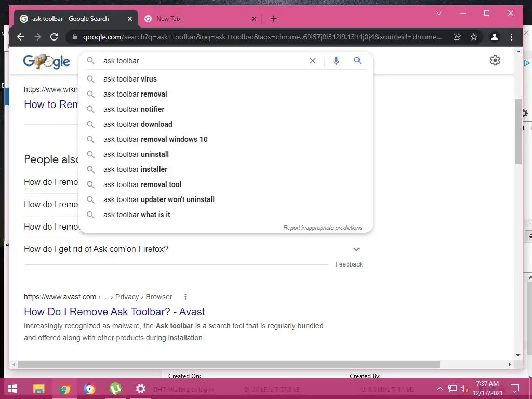Click the Google doodle logo

[46, 61]
